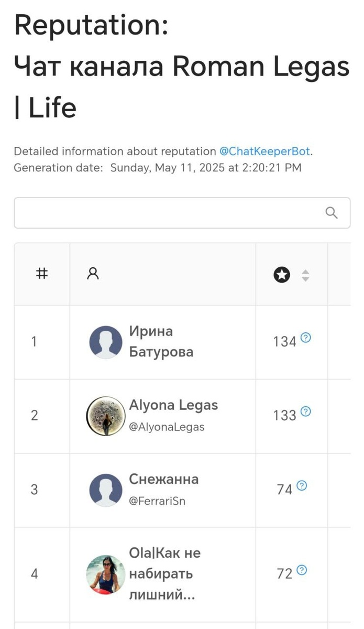This screenshot has width=364, height=629.
Task: Click the user column person icon
Action: point(93,274)
